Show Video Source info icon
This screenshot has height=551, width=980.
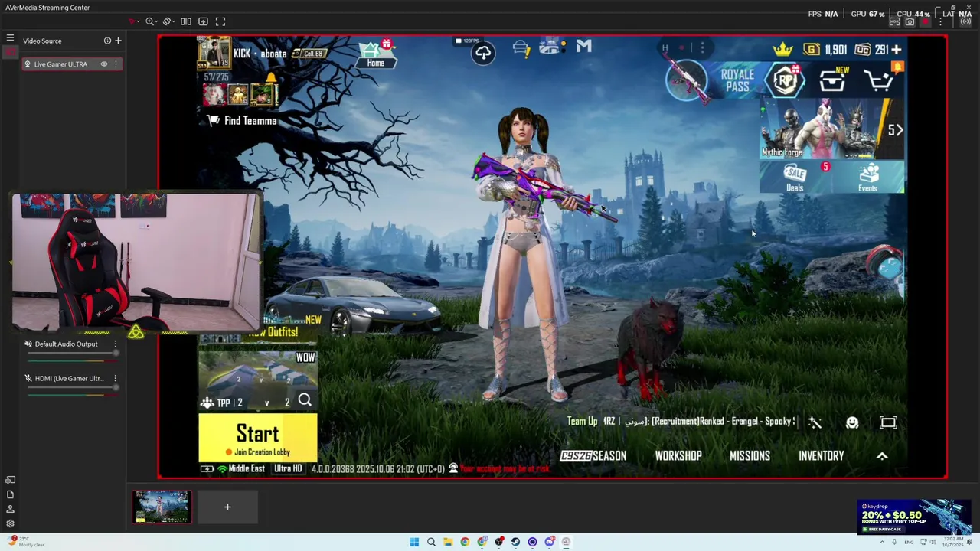point(107,41)
